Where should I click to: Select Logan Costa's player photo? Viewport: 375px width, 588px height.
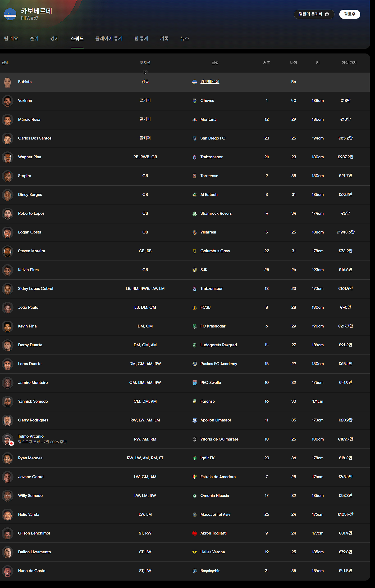point(8,232)
